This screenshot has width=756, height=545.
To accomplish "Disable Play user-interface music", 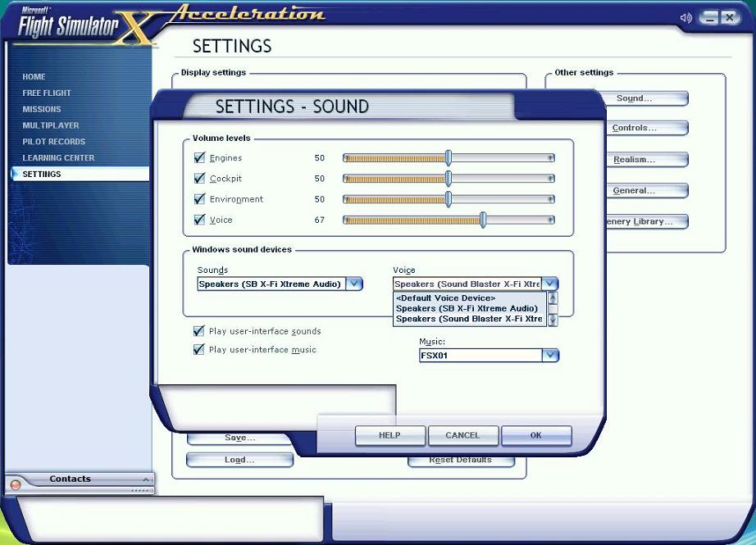I will [x=198, y=349].
